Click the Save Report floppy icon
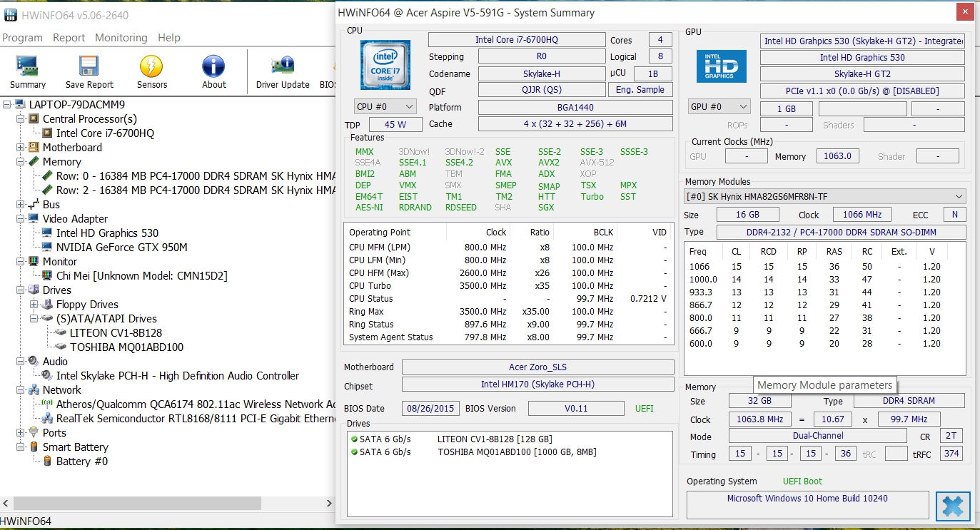Screen dimensions: 980x530 pyautogui.click(x=89, y=66)
